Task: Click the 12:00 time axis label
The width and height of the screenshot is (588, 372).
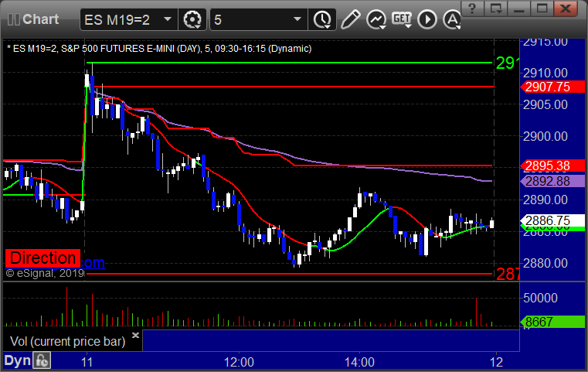Action: click(x=239, y=362)
